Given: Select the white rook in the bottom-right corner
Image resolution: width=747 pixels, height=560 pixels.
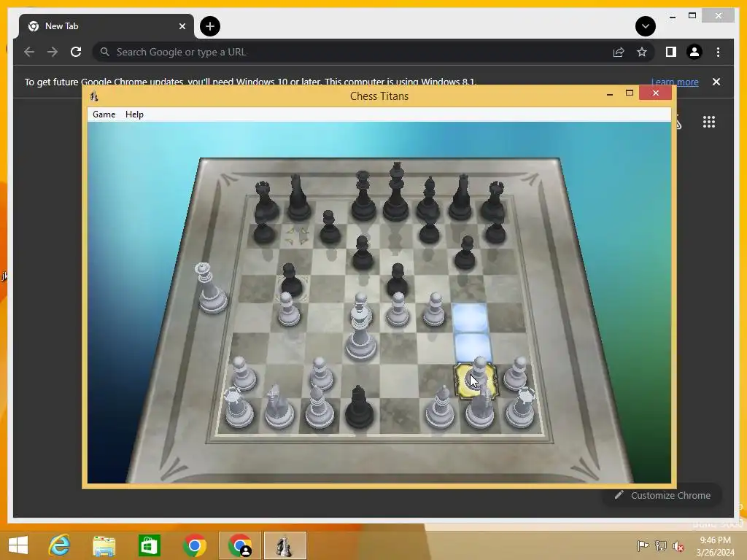Looking at the screenshot, I should [x=521, y=407].
